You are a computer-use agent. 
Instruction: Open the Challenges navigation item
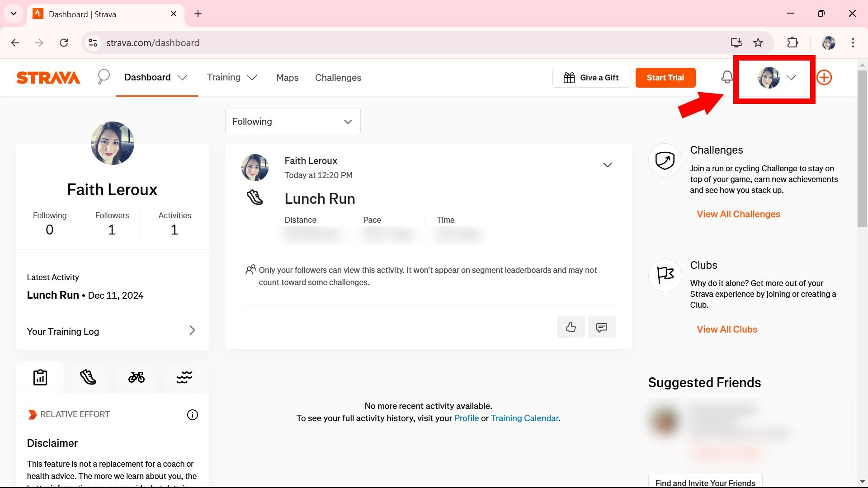coord(338,77)
